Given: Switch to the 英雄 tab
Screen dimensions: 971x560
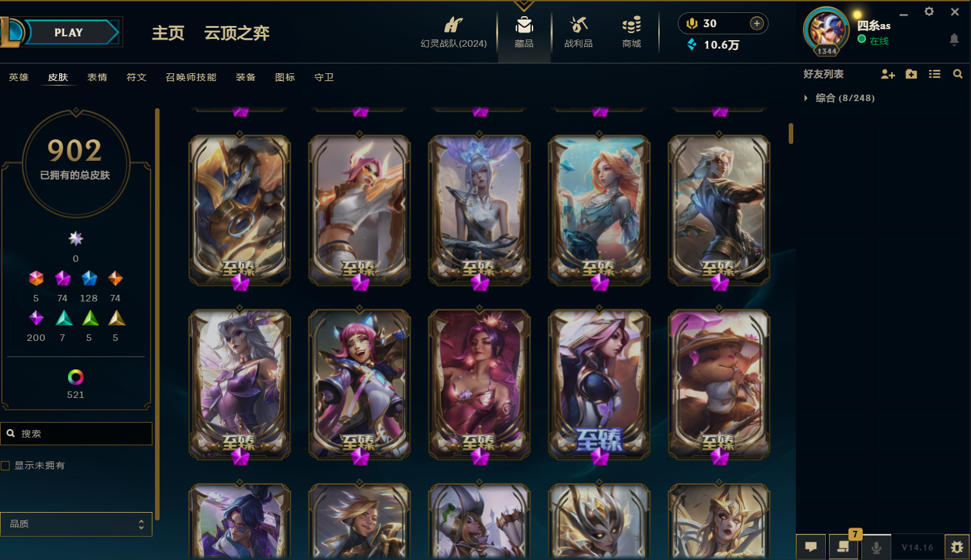Looking at the screenshot, I should coord(19,77).
